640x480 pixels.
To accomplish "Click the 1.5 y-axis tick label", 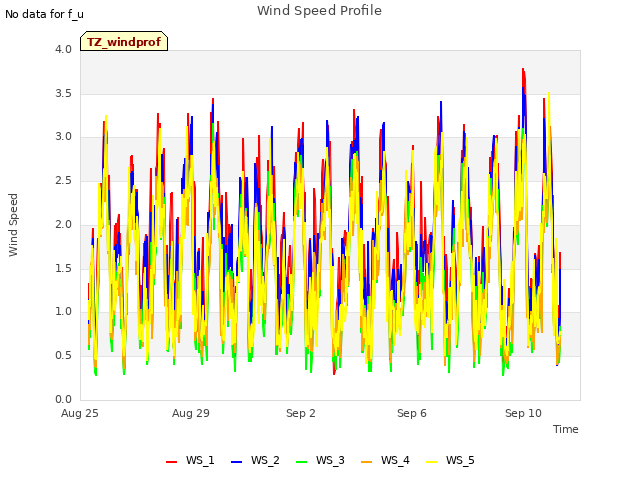I will (64, 268).
